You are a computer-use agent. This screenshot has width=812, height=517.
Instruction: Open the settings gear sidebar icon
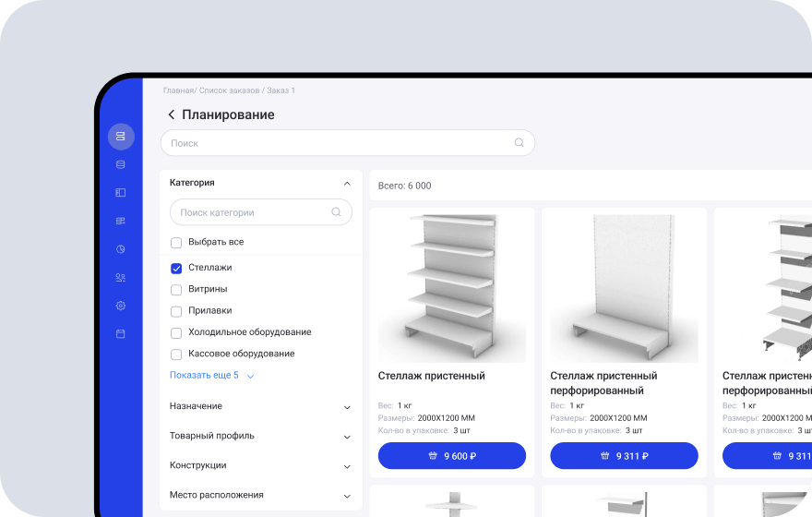pyautogui.click(x=121, y=306)
